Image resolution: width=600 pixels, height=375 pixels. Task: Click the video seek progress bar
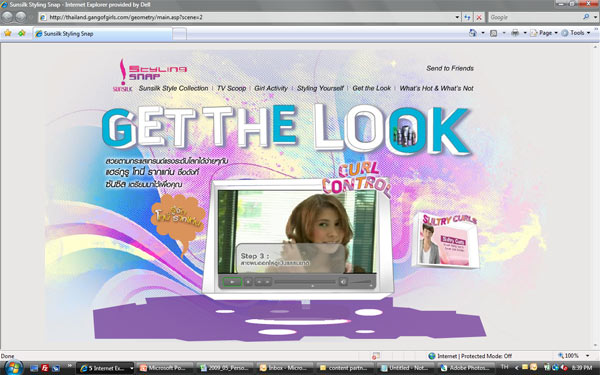pos(305,282)
